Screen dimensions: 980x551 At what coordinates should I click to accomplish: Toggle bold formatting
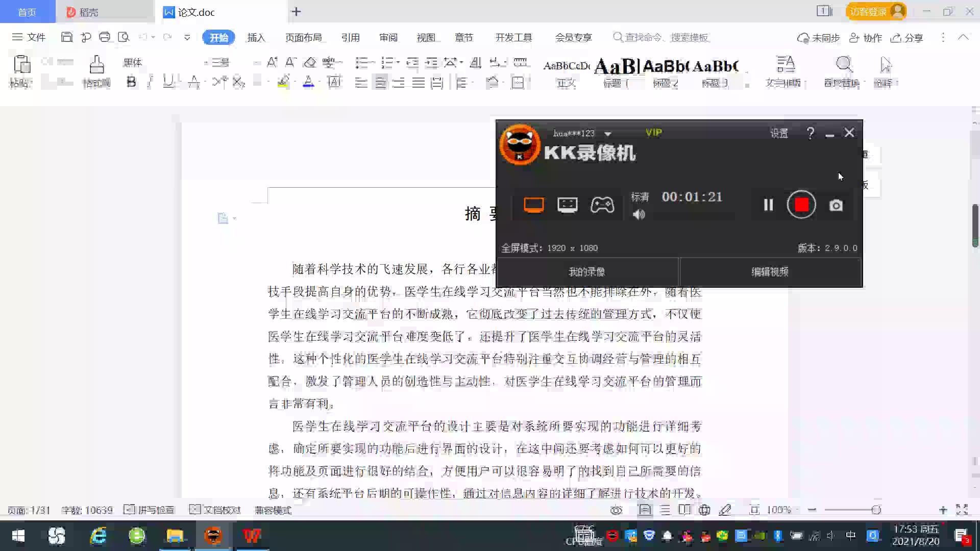tap(131, 82)
